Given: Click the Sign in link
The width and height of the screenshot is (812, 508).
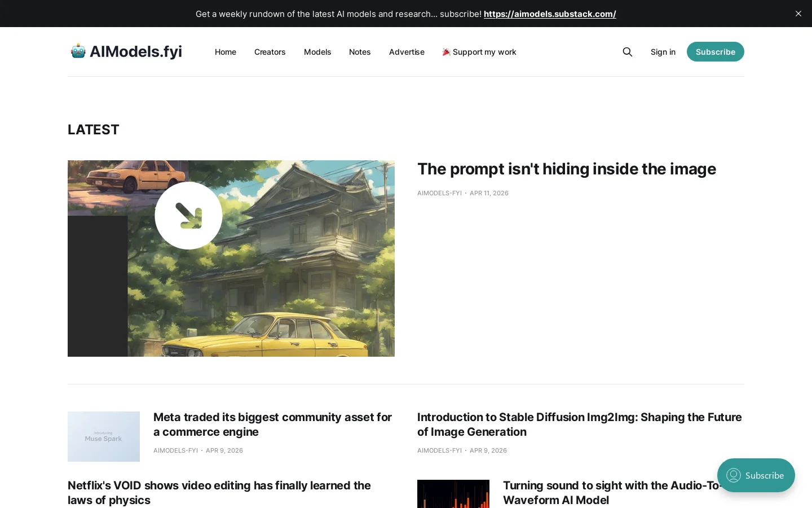Looking at the screenshot, I should click(x=663, y=52).
